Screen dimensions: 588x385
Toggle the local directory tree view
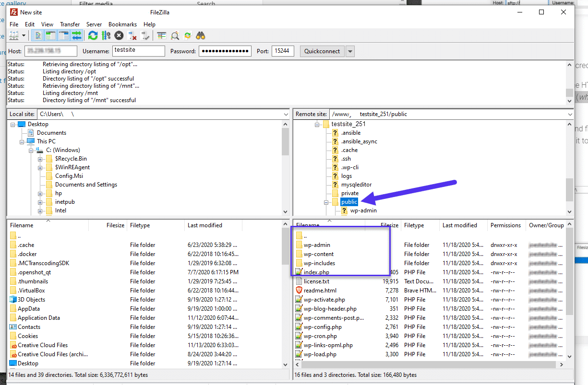[x=49, y=35]
